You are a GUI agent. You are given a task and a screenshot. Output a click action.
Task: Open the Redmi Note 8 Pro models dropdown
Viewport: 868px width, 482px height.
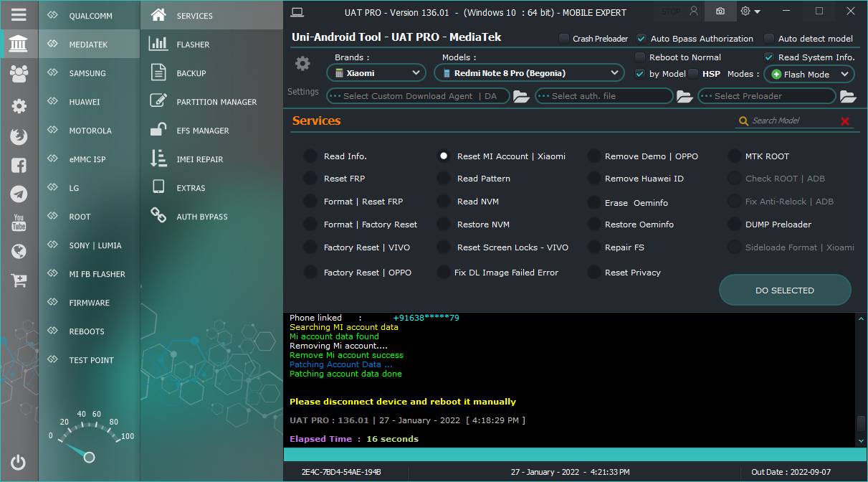coord(529,72)
